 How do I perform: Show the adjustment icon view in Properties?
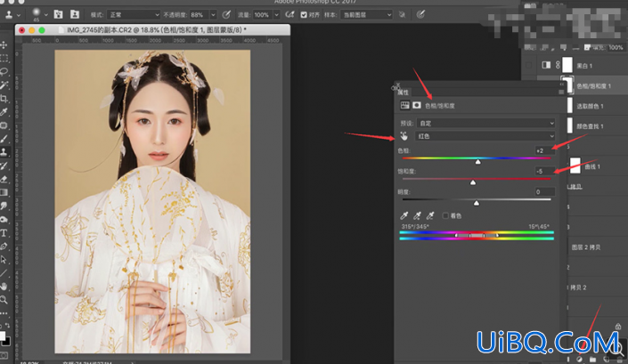click(405, 105)
